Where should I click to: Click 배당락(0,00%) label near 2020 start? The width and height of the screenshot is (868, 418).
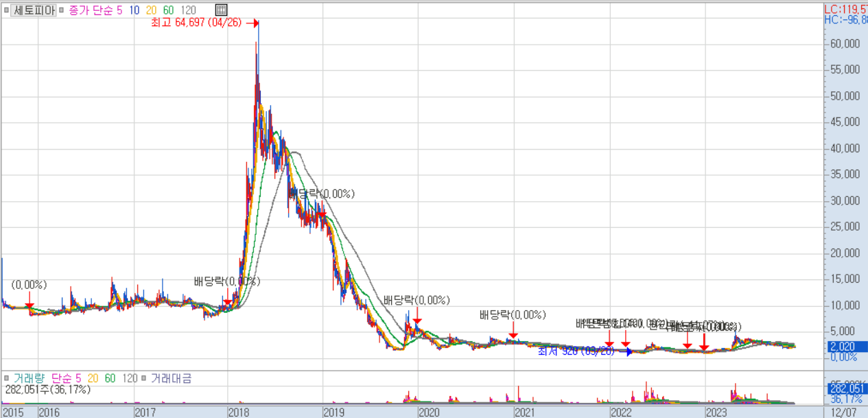coord(417,300)
